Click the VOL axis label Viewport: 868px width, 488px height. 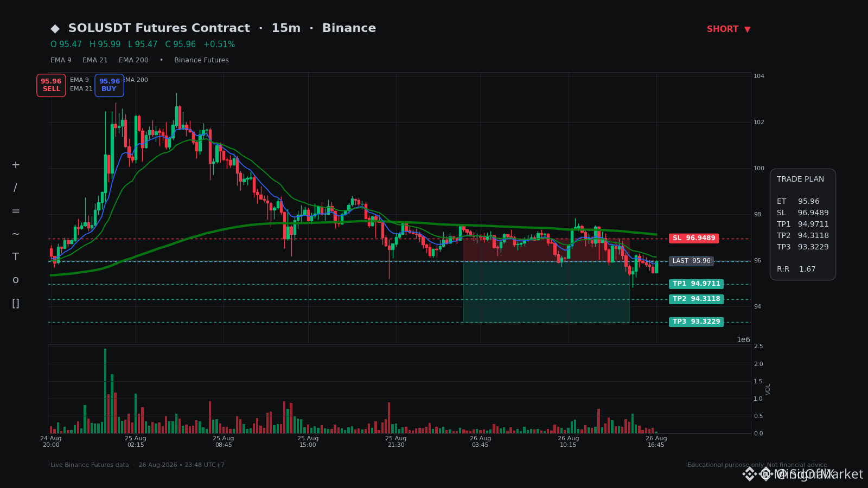pyautogui.click(x=768, y=389)
